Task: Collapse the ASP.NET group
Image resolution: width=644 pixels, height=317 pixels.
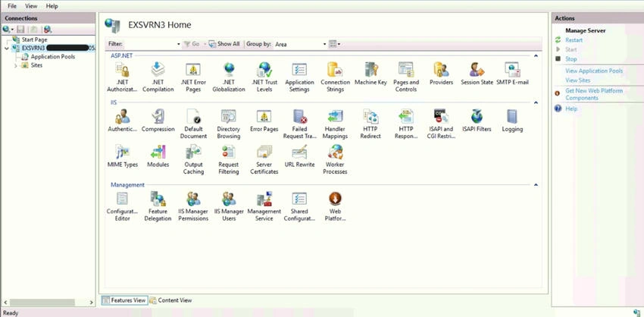Action: pos(536,55)
